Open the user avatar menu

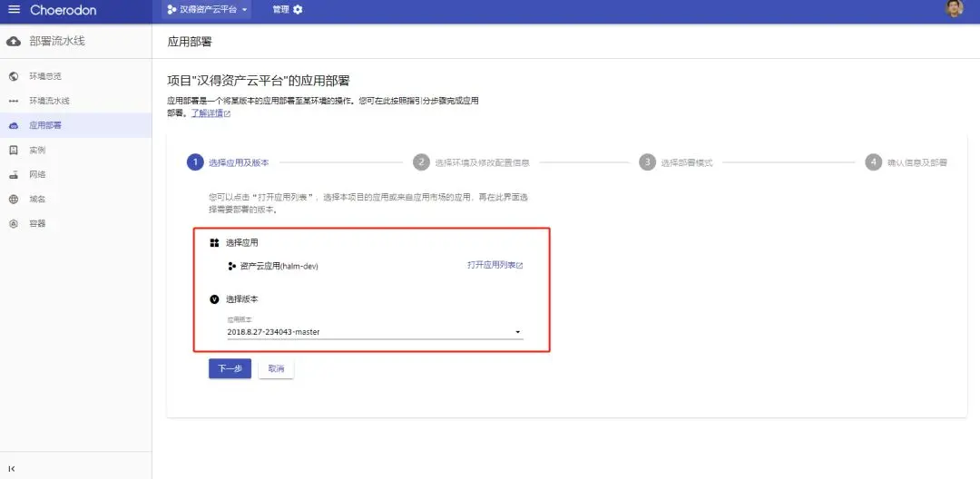[x=954, y=9]
